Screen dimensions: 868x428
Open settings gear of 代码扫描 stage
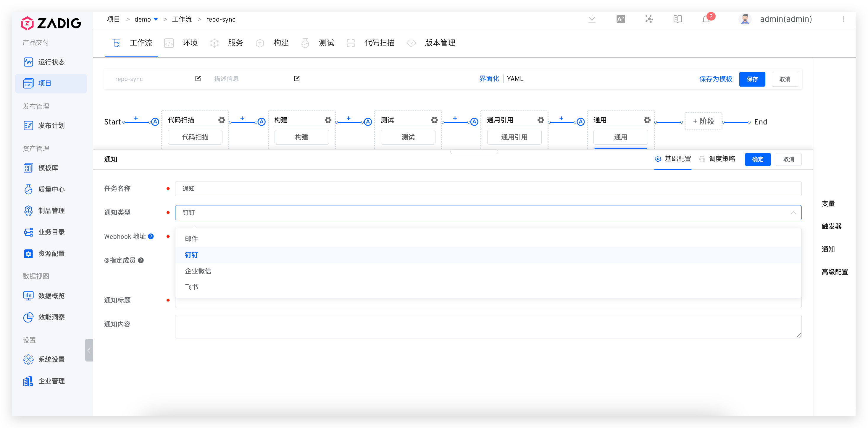click(221, 120)
